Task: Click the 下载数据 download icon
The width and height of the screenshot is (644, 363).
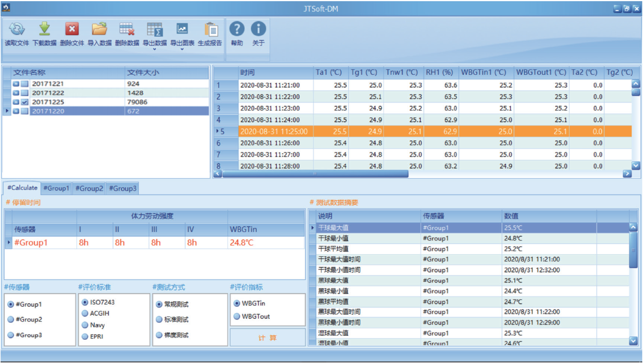Action: coord(44,29)
